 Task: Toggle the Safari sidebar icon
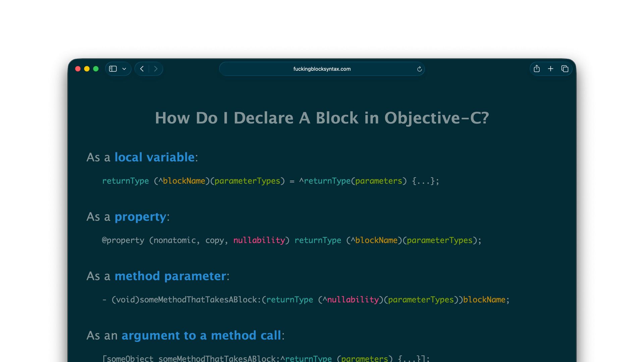pos(113,69)
